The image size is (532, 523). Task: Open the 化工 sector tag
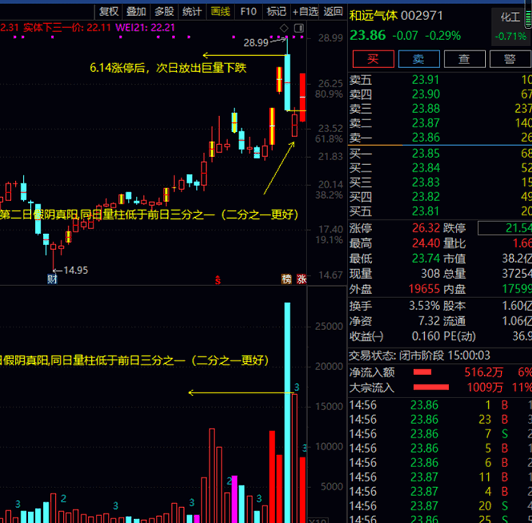coord(510,17)
